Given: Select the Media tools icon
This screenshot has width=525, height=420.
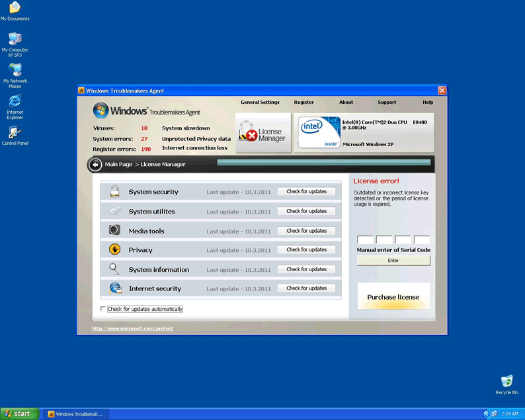Looking at the screenshot, I should (x=115, y=230).
